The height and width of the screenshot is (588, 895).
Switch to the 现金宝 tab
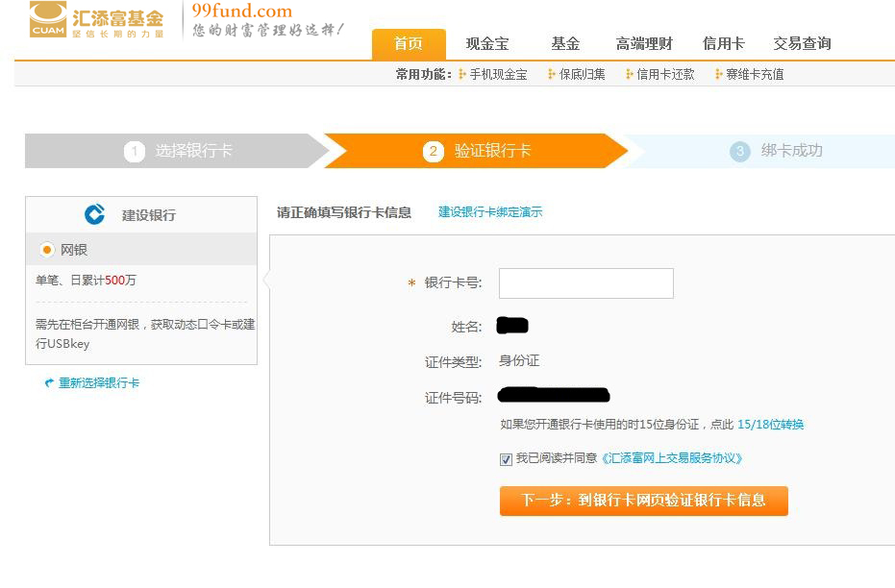click(x=487, y=44)
